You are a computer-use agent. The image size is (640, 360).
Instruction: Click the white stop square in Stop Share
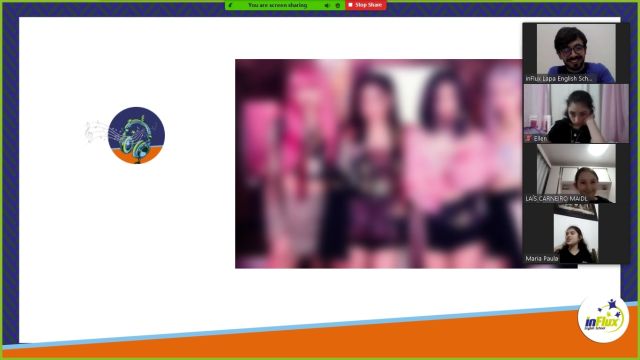pos(350,5)
